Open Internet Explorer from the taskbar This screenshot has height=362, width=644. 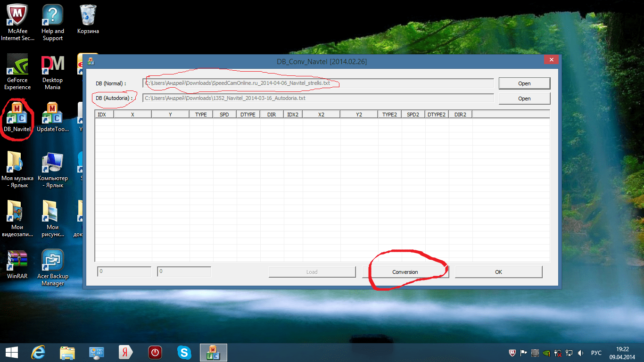[x=38, y=352]
